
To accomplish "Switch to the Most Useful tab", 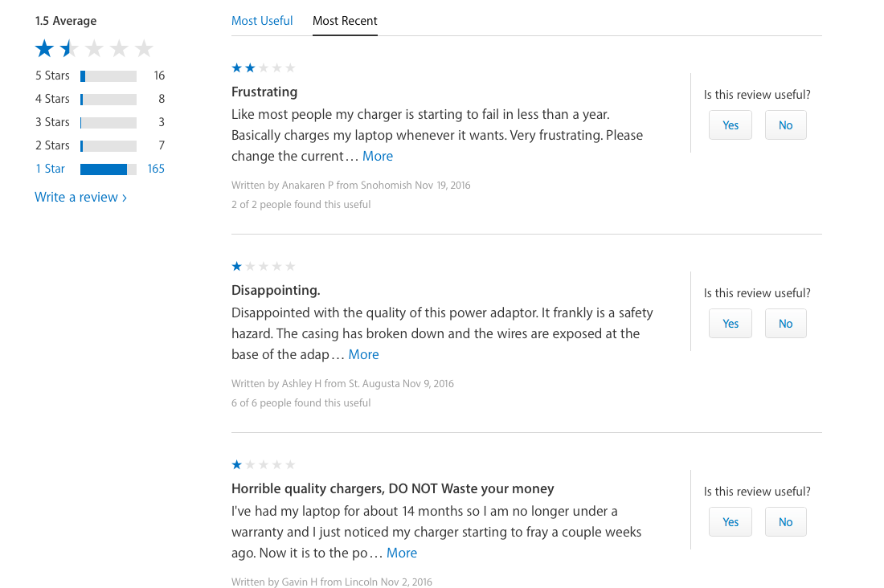I will click(x=262, y=21).
